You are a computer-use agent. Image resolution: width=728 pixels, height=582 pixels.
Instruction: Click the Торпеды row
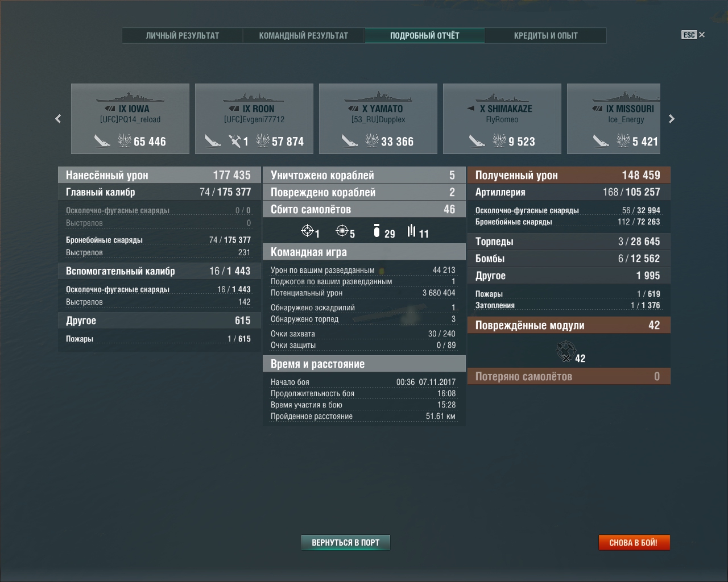(x=569, y=242)
